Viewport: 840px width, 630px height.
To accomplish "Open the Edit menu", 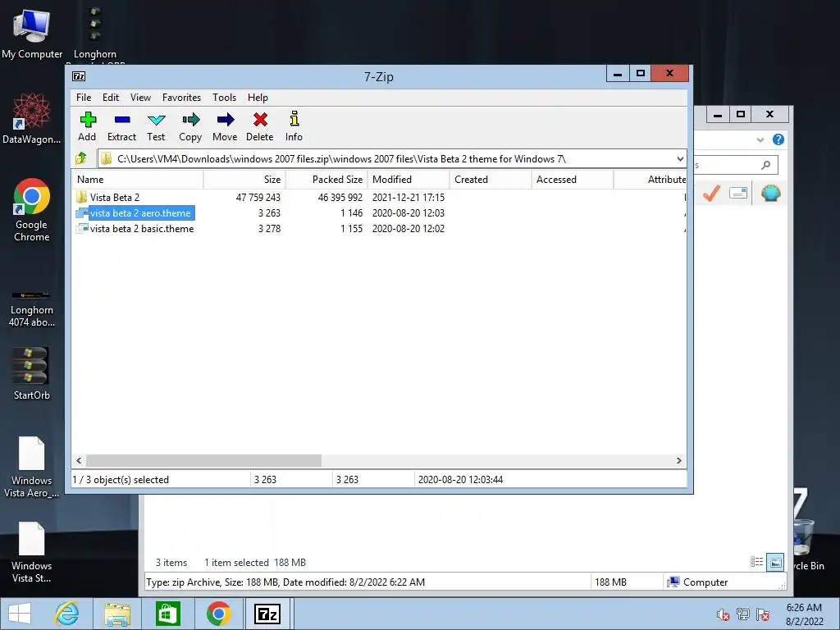I will (111, 98).
